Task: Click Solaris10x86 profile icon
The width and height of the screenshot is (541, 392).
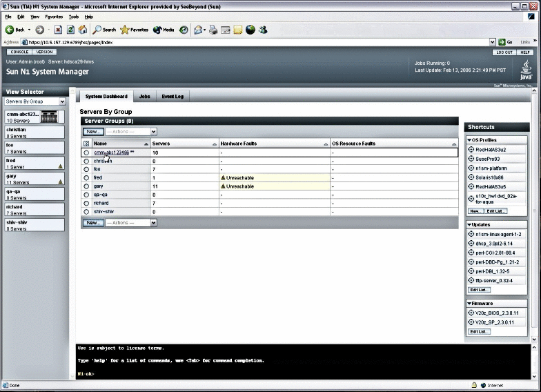Action: tap(471, 177)
